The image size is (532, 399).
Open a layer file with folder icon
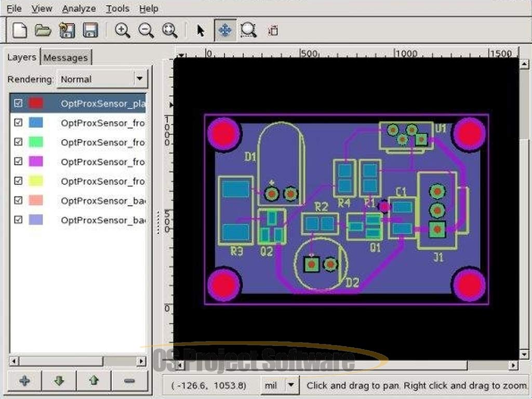43,30
